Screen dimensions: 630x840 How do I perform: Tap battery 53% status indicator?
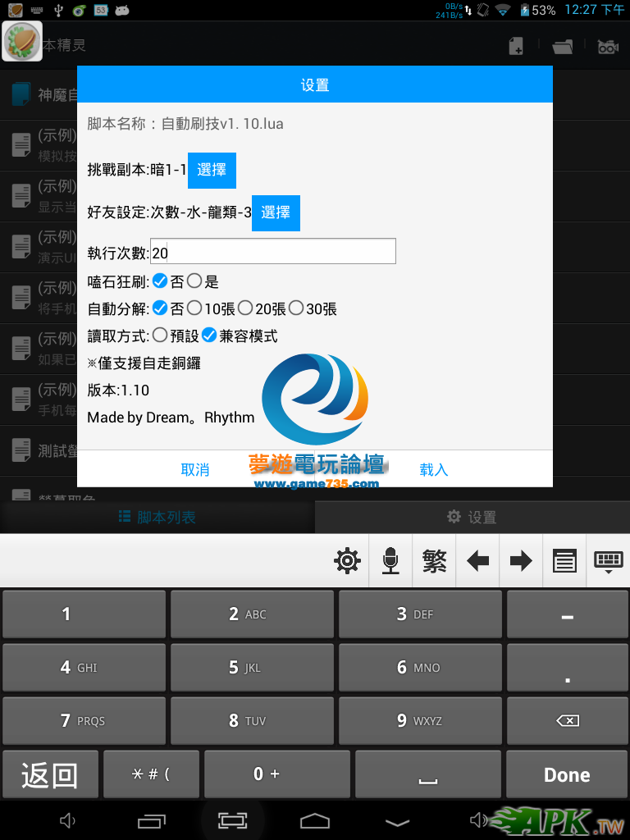[538, 10]
